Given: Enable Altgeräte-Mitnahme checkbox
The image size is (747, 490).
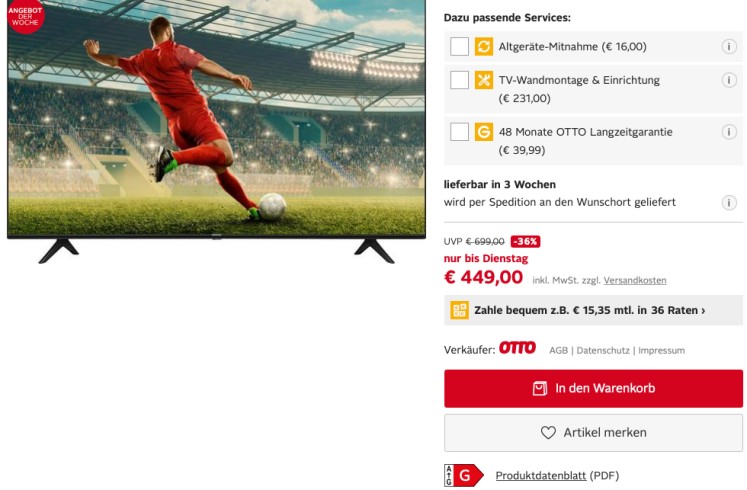Looking at the screenshot, I should point(459,47).
